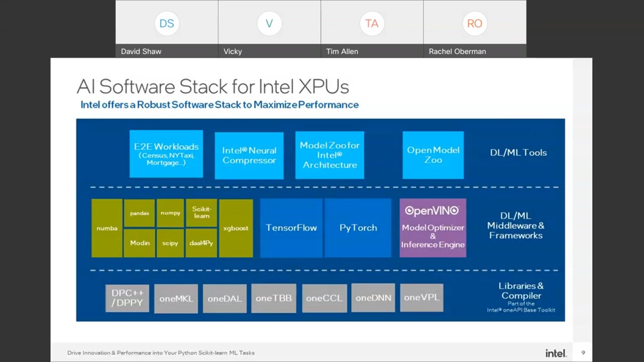Click the slide title AI Software Stack
Image resolution: width=644 pixels, height=362 pixels.
click(x=213, y=86)
